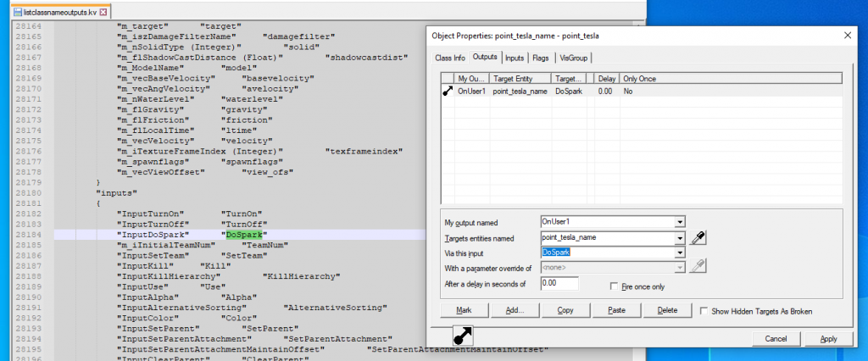
Task: Click the Copy button
Action: [565, 310]
